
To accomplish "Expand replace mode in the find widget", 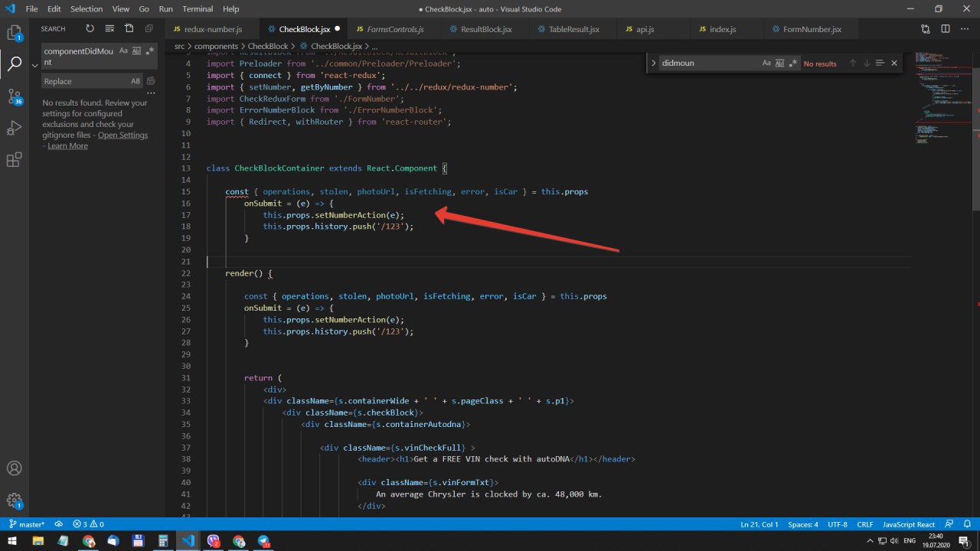I will [x=653, y=64].
